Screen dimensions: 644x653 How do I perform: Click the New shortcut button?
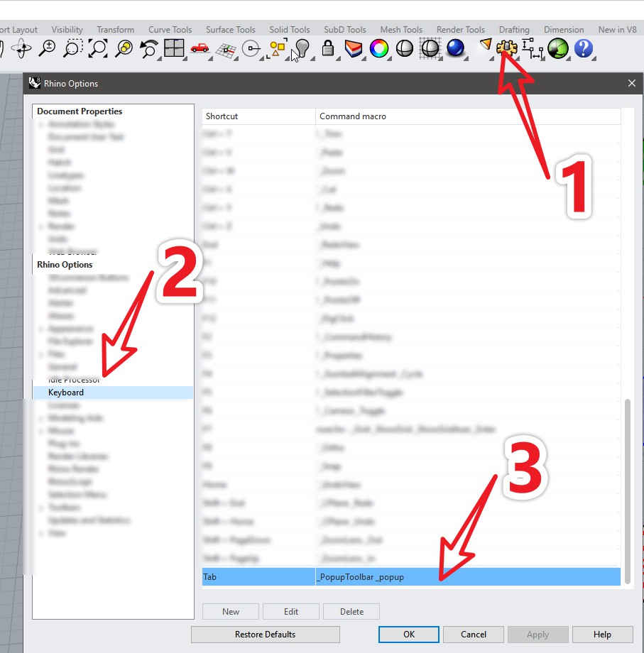tap(230, 611)
